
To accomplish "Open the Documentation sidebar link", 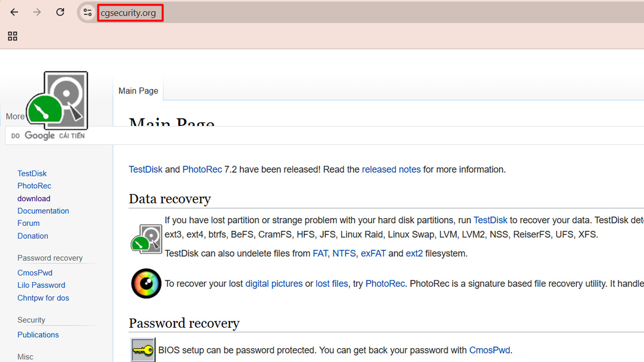I will [x=43, y=211].
